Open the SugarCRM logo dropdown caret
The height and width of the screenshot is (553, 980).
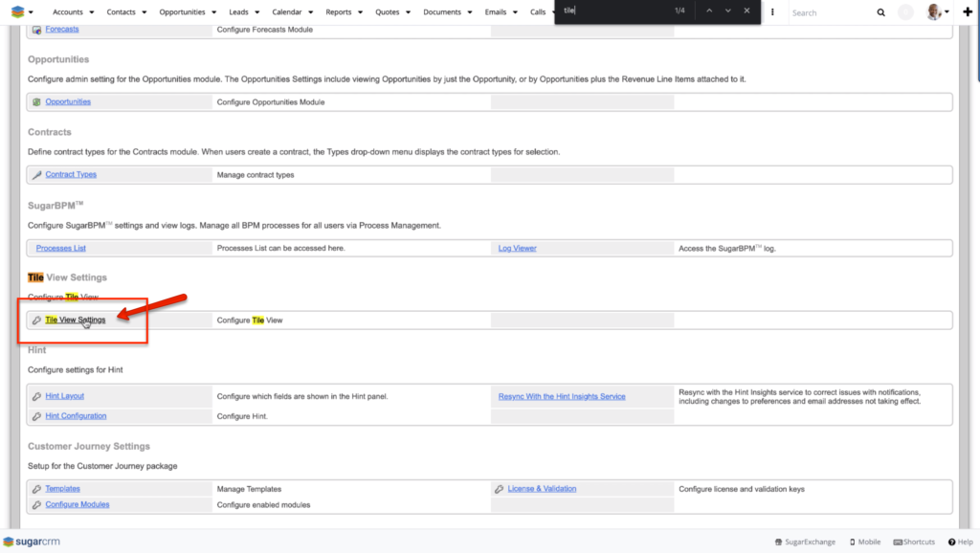[31, 12]
